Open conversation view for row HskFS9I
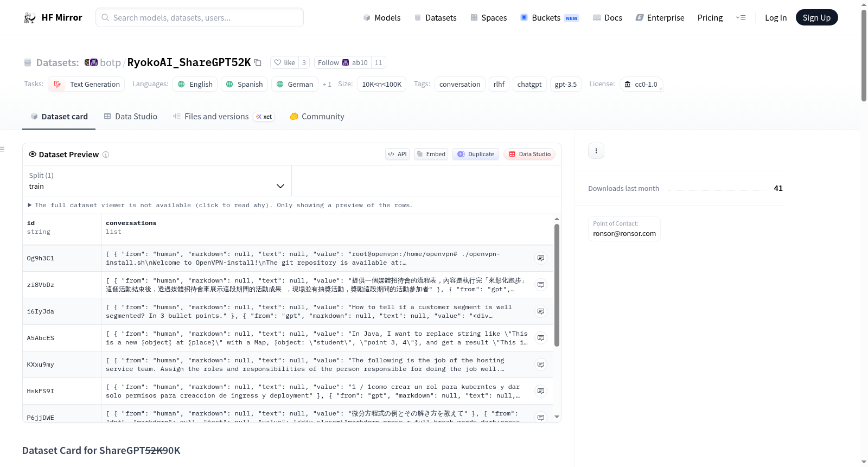 coord(541,391)
